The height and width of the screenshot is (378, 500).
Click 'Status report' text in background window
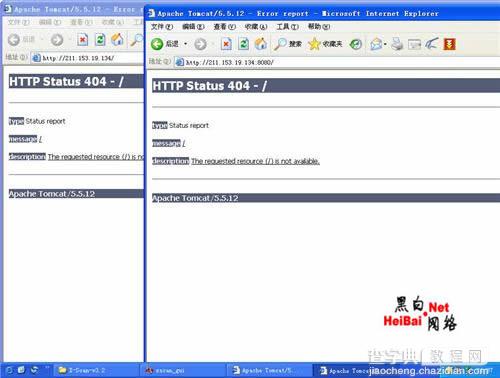pos(45,121)
